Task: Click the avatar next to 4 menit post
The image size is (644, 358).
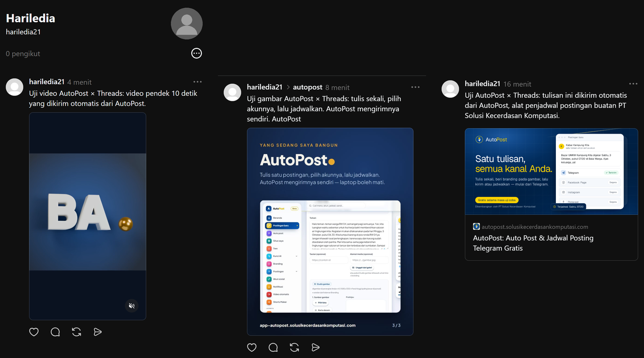Action: pyautogui.click(x=15, y=87)
